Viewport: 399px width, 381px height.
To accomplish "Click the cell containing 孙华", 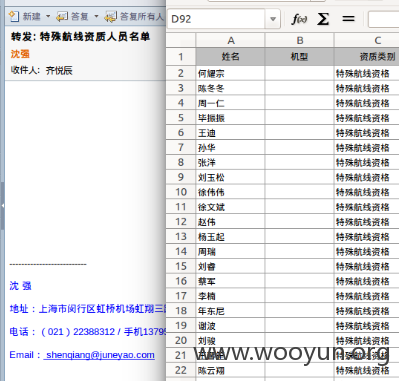I will tap(231, 147).
